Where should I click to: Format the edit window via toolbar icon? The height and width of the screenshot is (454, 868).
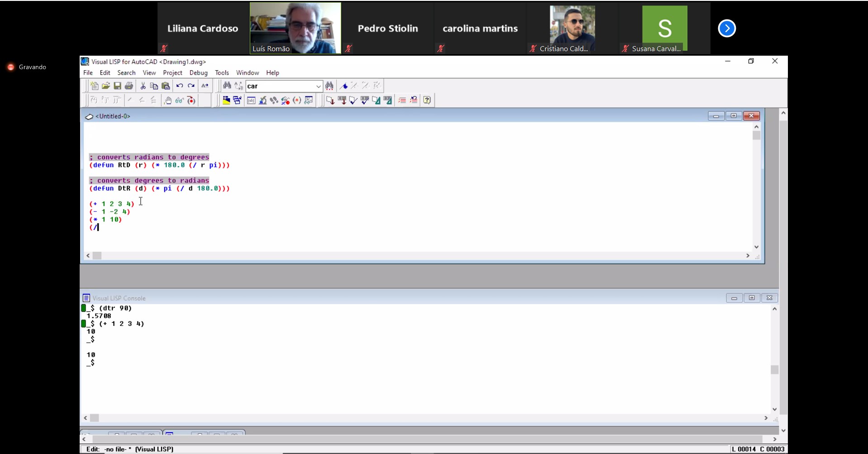tap(376, 100)
